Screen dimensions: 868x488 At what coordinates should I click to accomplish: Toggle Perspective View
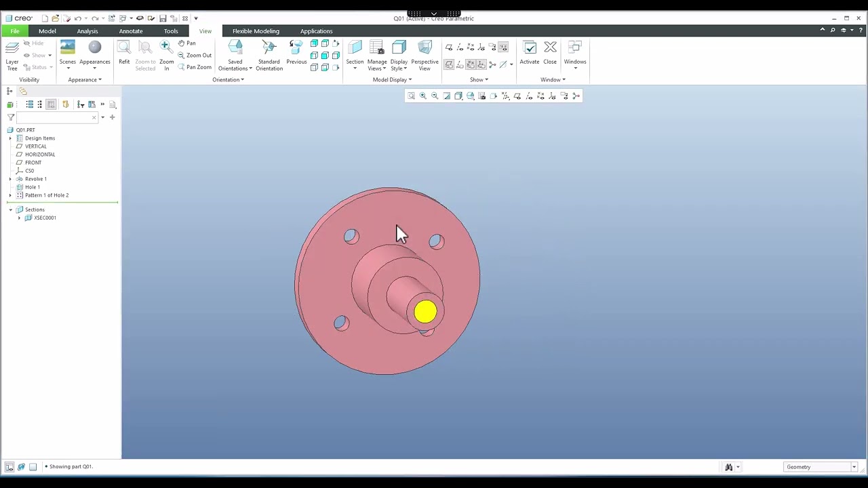425,56
